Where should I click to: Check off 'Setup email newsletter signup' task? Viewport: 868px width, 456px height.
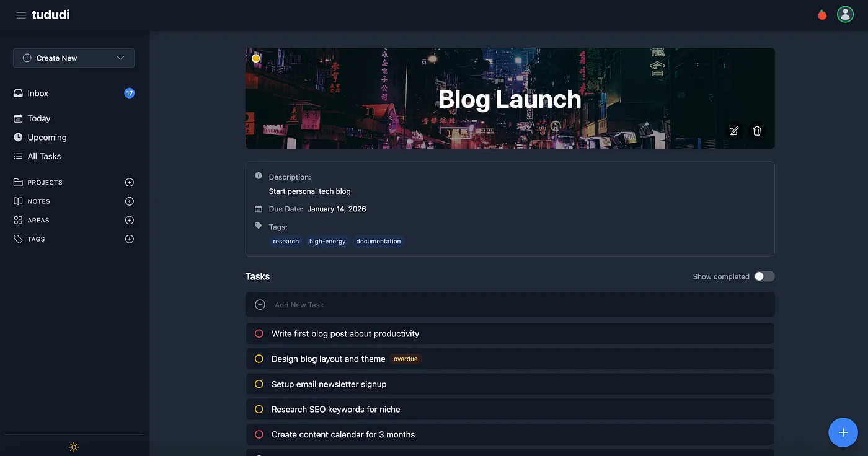tap(259, 384)
